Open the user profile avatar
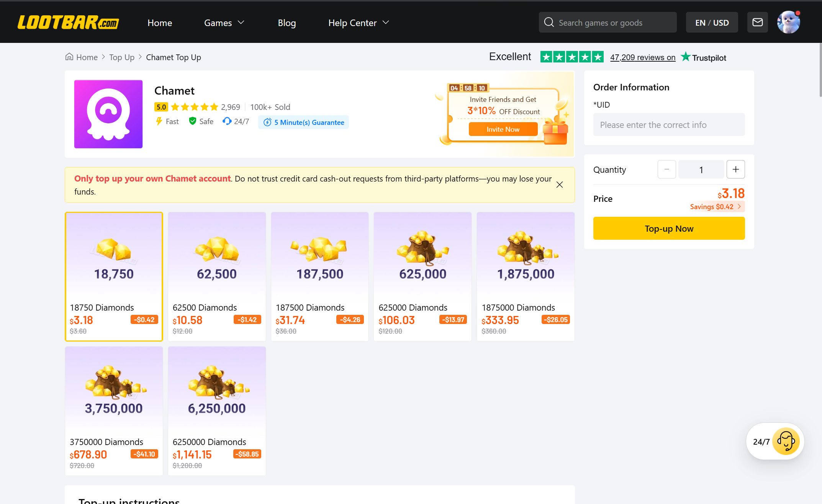The width and height of the screenshot is (822, 504). click(788, 22)
